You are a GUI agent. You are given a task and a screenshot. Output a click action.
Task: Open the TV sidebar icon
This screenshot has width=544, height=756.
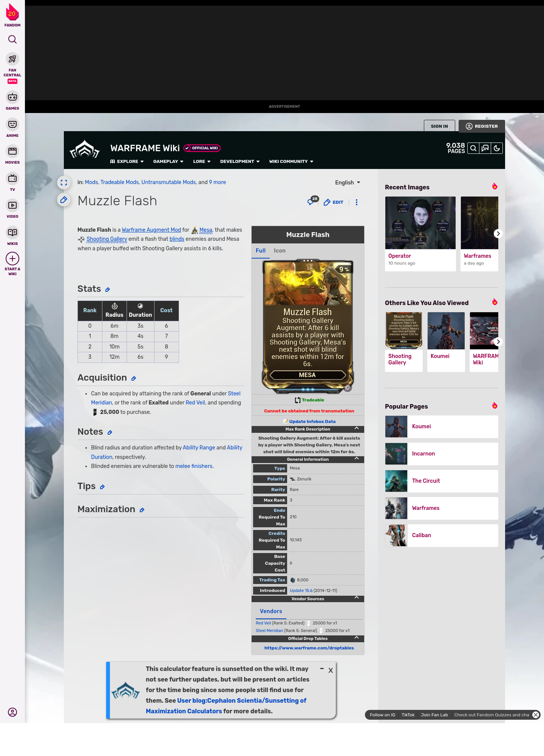click(x=12, y=178)
